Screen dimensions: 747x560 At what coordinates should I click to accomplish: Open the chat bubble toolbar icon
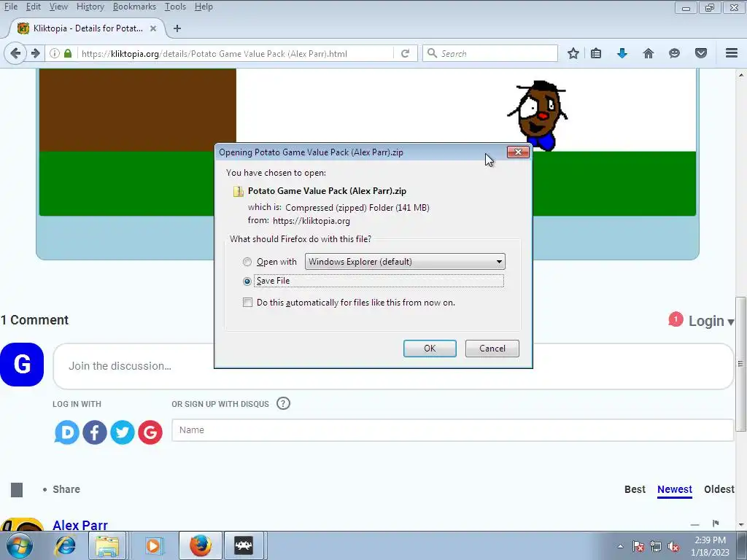pos(674,53)
